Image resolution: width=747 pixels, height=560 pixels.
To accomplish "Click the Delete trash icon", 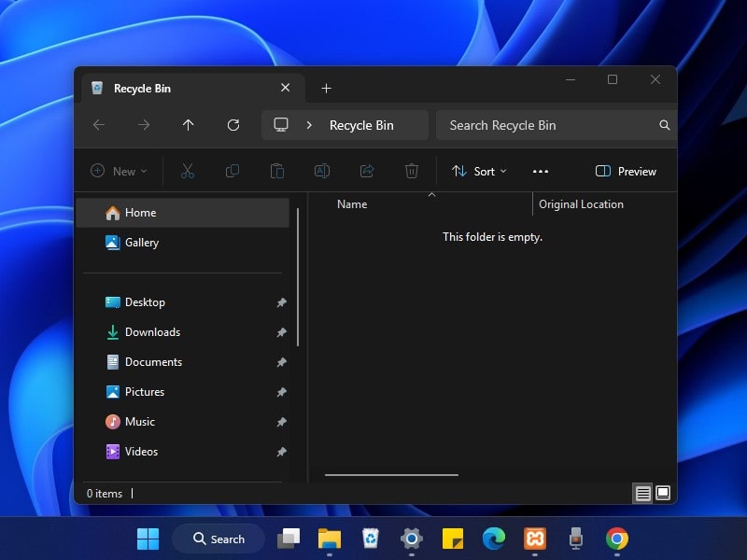I will pyautogui.click(x=412, y=171).
